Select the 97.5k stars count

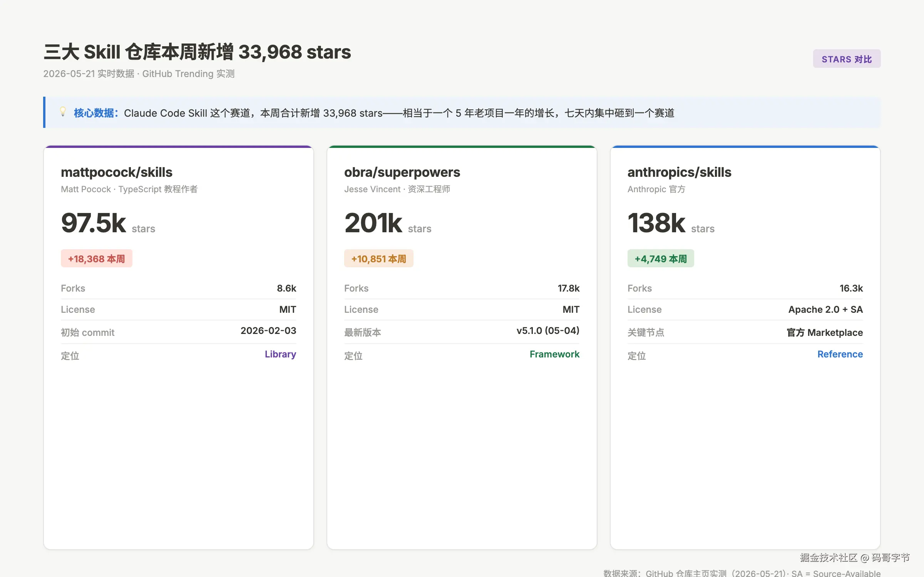tap(93, 223)
